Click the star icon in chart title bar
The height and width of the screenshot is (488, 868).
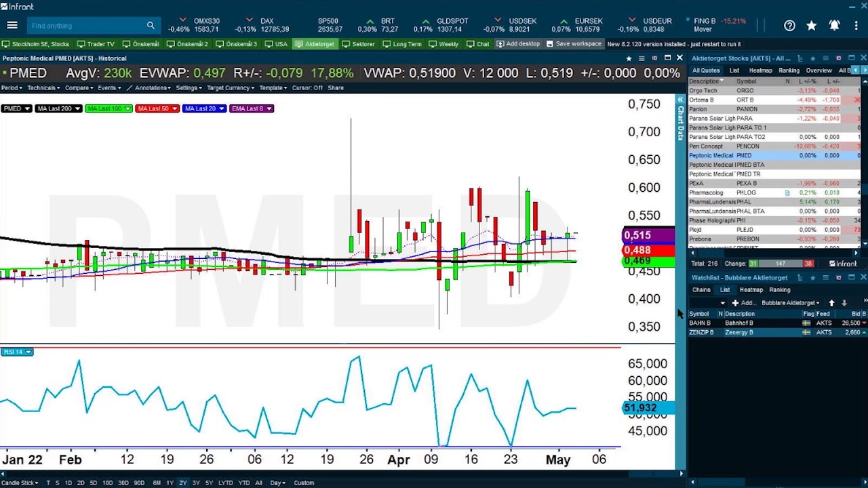629,58
